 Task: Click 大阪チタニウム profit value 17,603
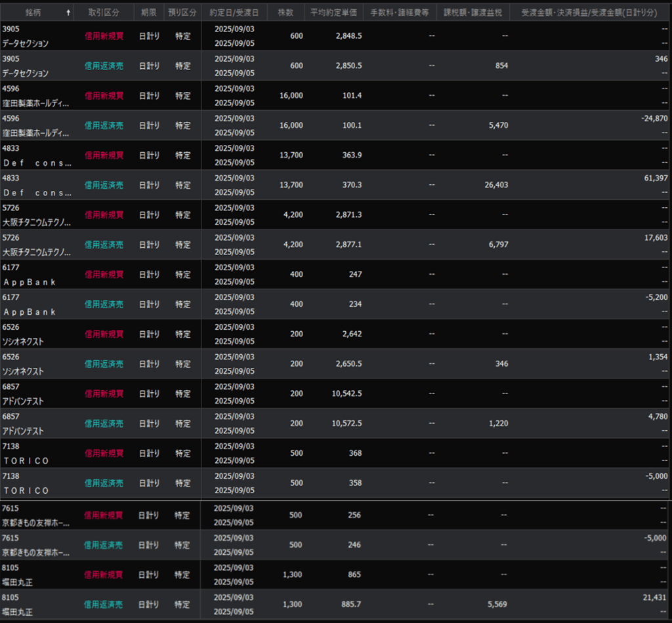656,238
